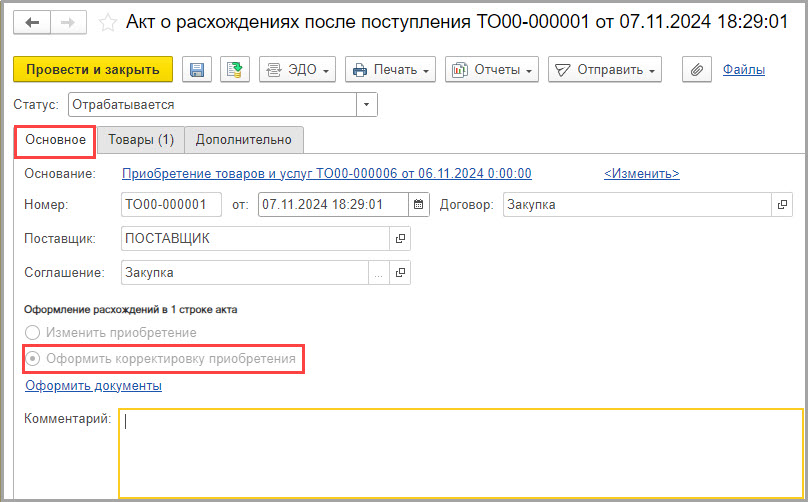The height and width of the screenshot is (502, 808).
Task: Open the Отчеты dropdown menu
Action: tap(492, 70)
